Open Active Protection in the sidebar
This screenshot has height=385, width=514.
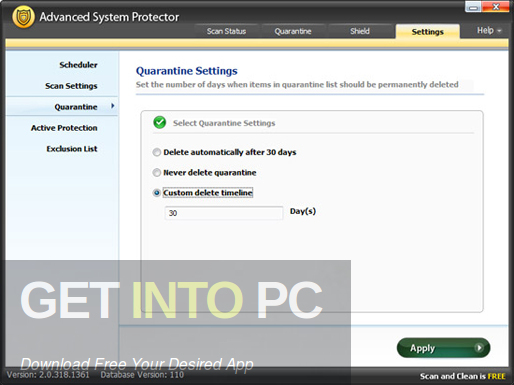tap(64, 128)
